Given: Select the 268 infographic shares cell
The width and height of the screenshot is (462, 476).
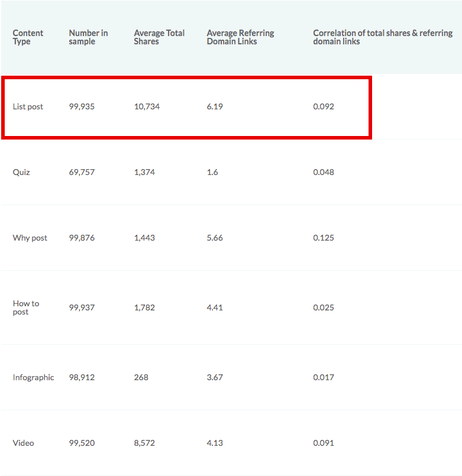Looking at the screenshot, I should coord(141,377).
